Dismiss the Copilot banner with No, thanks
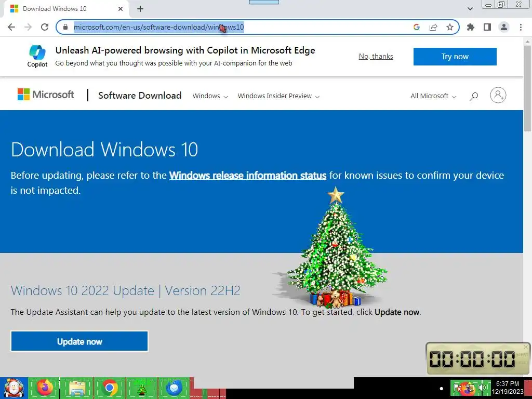The height and width of the screenshot is (399, 532). 376,56
